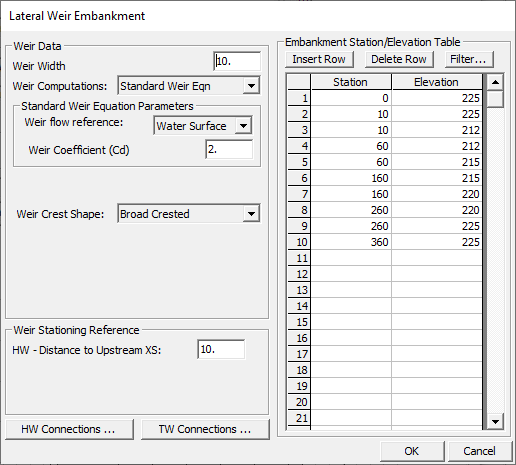Click the table scroll up arrow
This screenshot has width=516, height=465.
(495, 82)
